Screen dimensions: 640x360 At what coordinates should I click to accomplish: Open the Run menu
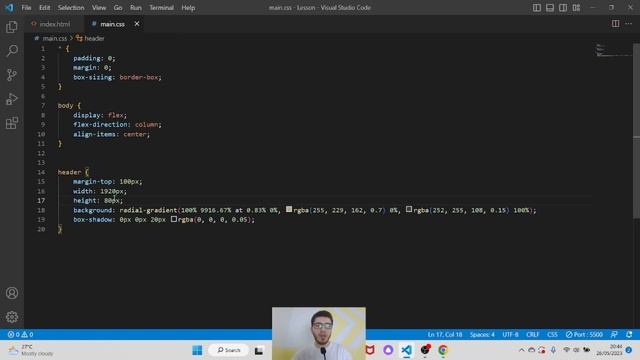(x=136, y=8)
